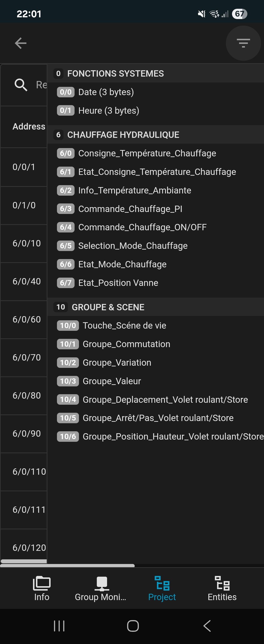Select Consigne_Température_Chauffage middle group 6/0
This screenshot has width=264, height=644.
point(147,153)
